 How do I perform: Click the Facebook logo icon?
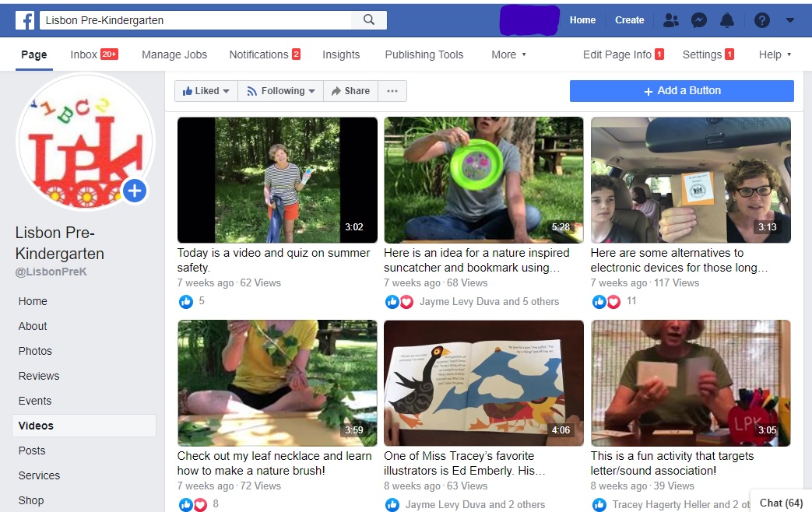point(25,20)
